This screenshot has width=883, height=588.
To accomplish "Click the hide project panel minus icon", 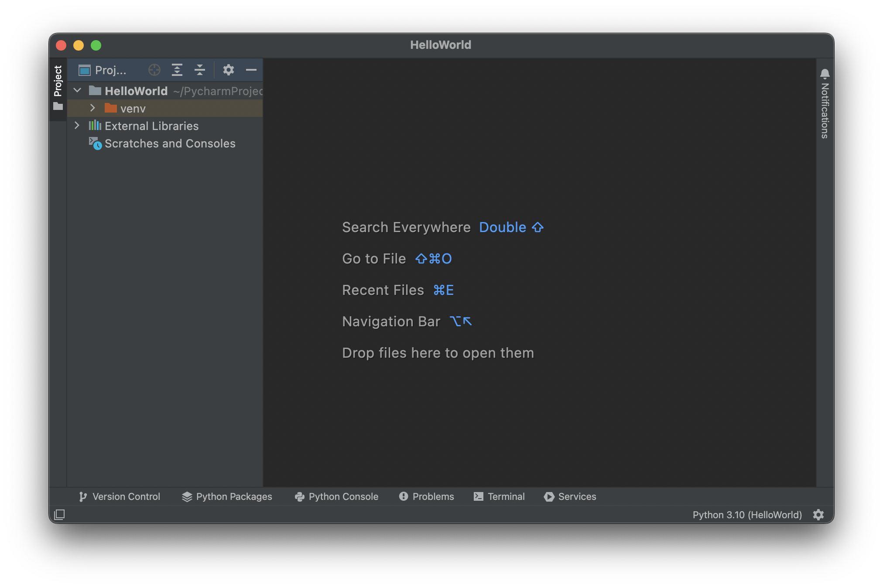I will (251, 69).
